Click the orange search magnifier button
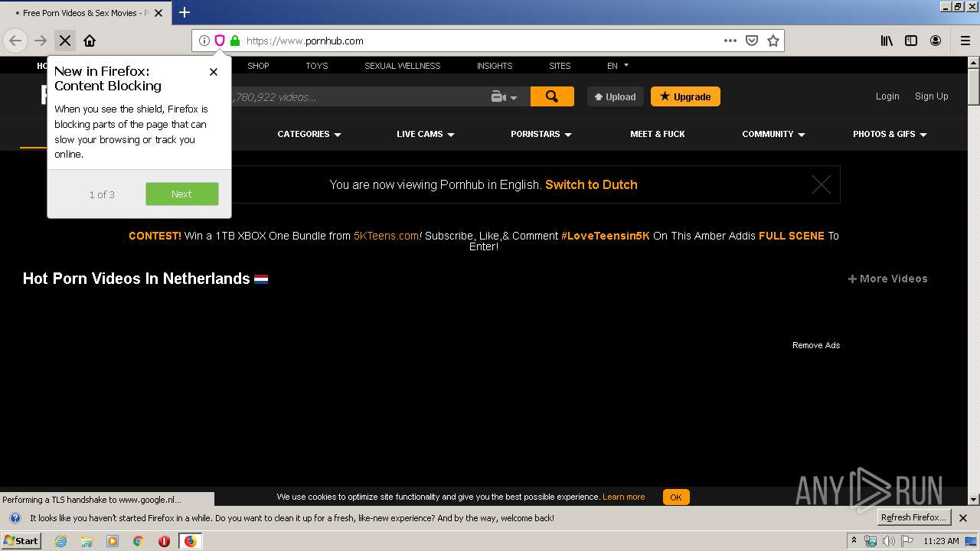 tap(552, 96)
